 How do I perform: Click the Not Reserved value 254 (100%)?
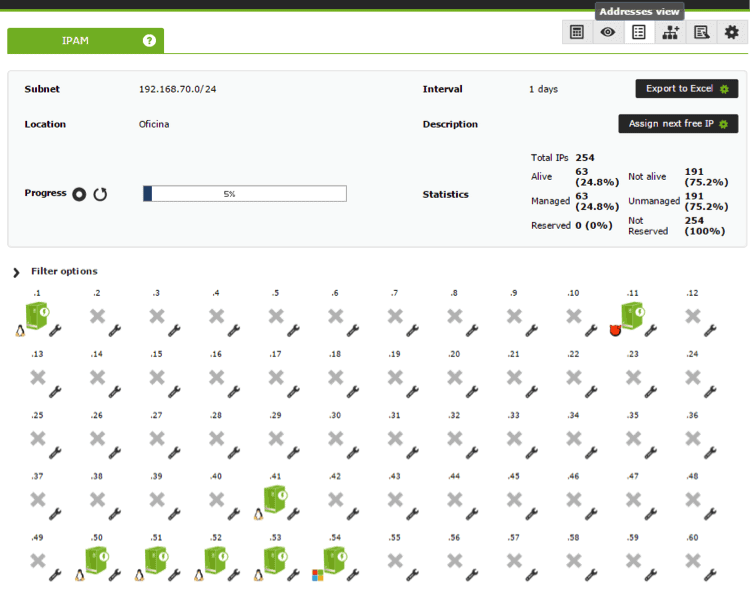705,226
